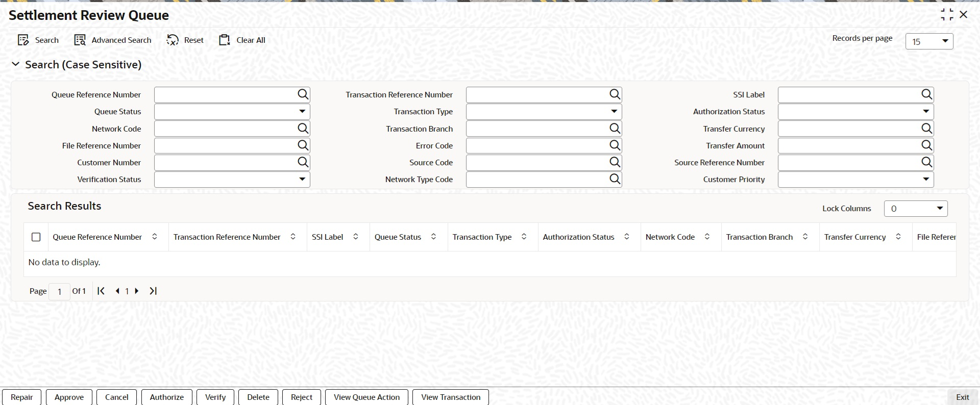Open Advanced Search
This screenshot has width=980, height=405.
click(113, 40)
